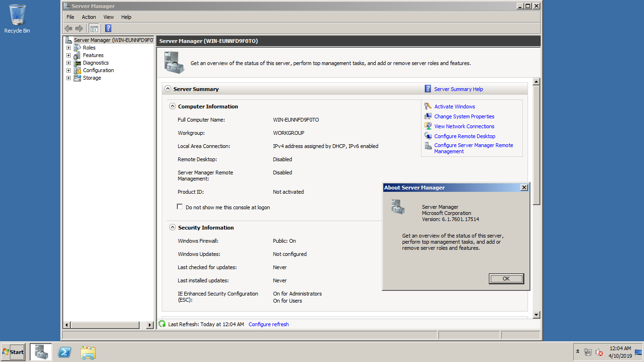This screenshot has width=644, height=362.
Task: Select the WIN-EUNNFD9F0TO computer name value
Action: (296, 120)
